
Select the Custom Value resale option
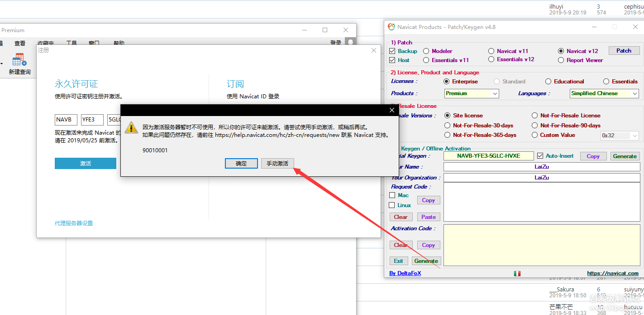tap(535, 135)
